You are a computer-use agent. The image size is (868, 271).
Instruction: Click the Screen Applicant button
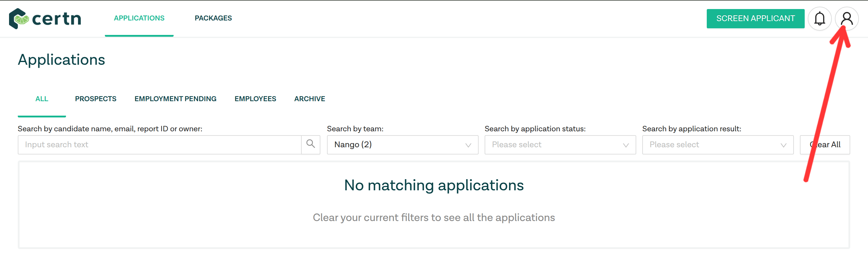pyautogui.click(x=755, y=18)
